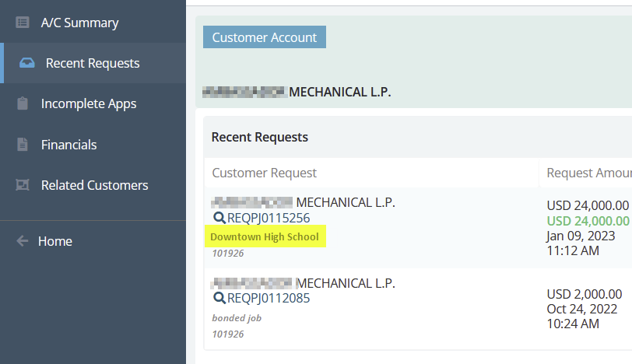Click the A/C Summary list icon

coord(22,22)
